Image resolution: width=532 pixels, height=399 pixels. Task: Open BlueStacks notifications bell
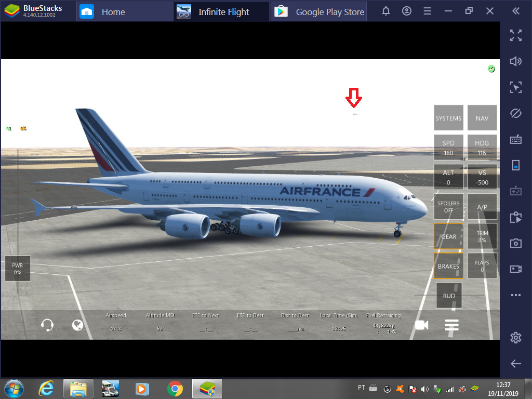click(x=386, y=11)
